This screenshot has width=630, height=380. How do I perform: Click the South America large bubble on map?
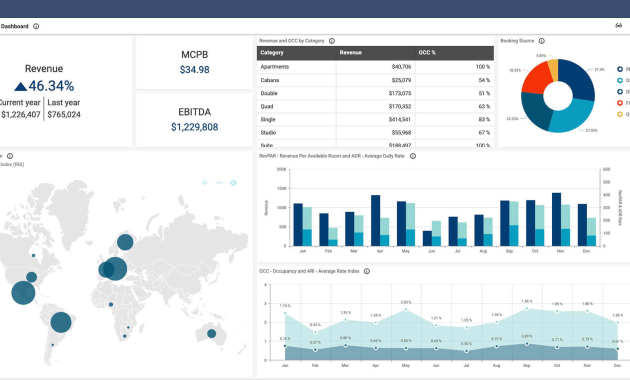point(61,322)
